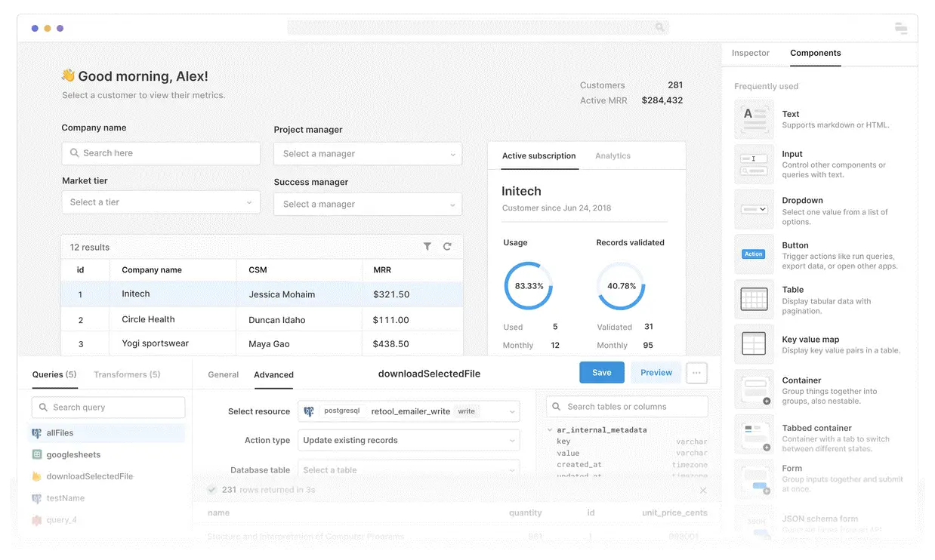Switch to the Analytics tab
This screenshot has width=935, height=560.
point(613,156)
